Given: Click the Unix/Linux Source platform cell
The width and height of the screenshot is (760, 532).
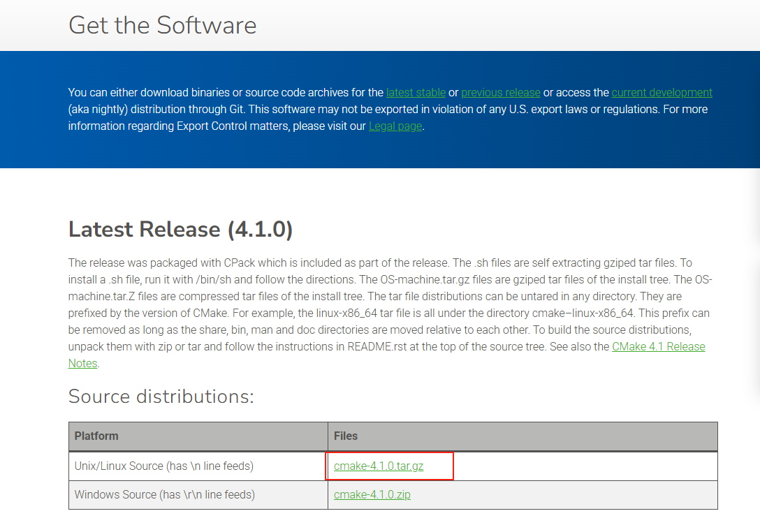Looking at the screenshot, I should pyautogui.click(x=163, y=466).
